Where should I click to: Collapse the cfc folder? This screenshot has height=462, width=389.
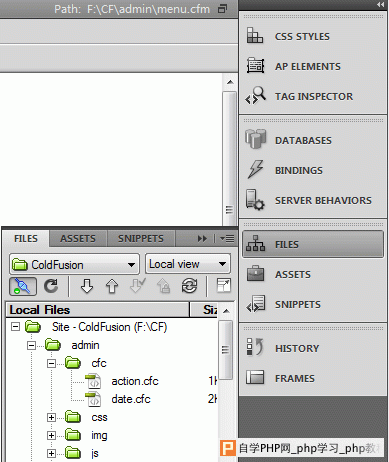coord(51,363)
